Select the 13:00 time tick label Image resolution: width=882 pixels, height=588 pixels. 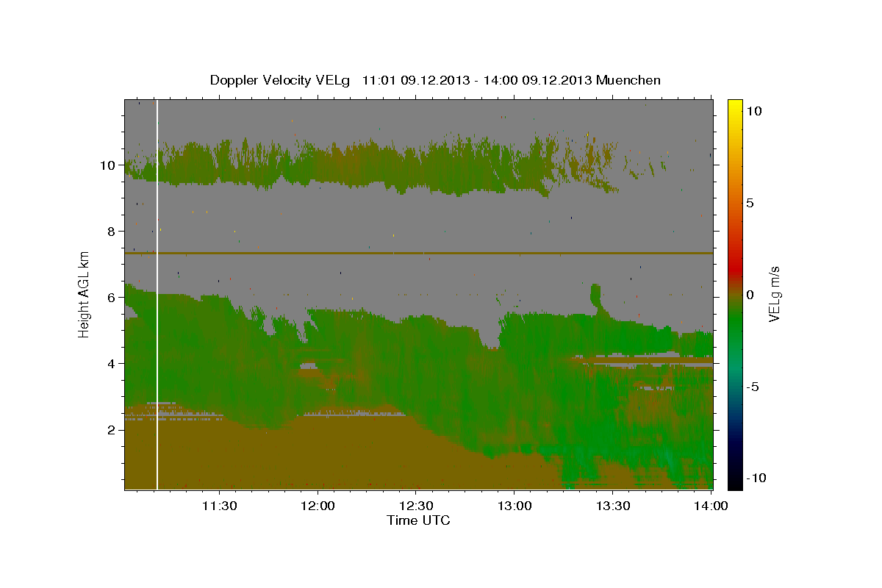[x=514, y=506]
